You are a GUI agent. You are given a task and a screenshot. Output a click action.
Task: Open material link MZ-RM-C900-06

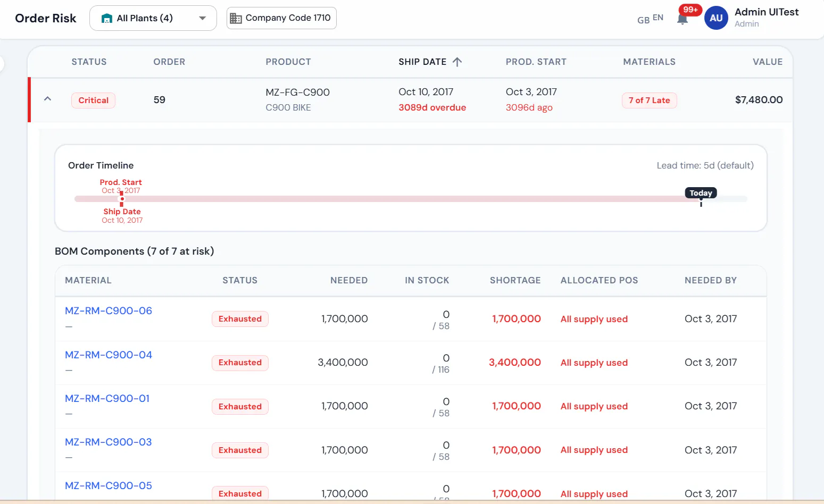tap(109, 310)
